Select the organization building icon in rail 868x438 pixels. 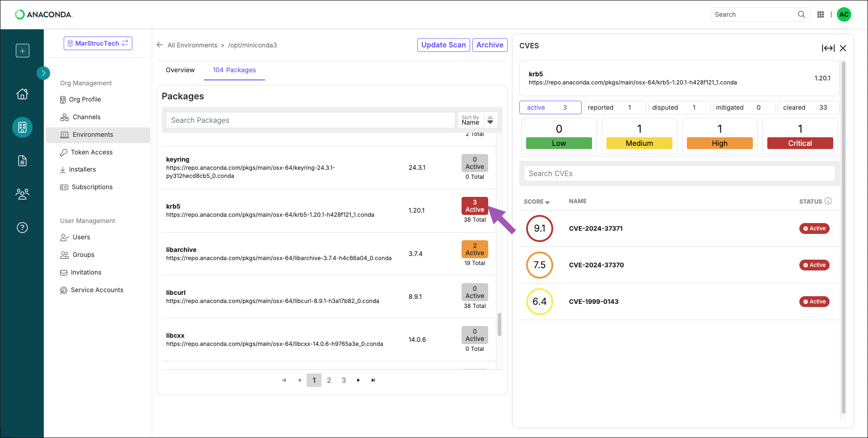[22, 127]
